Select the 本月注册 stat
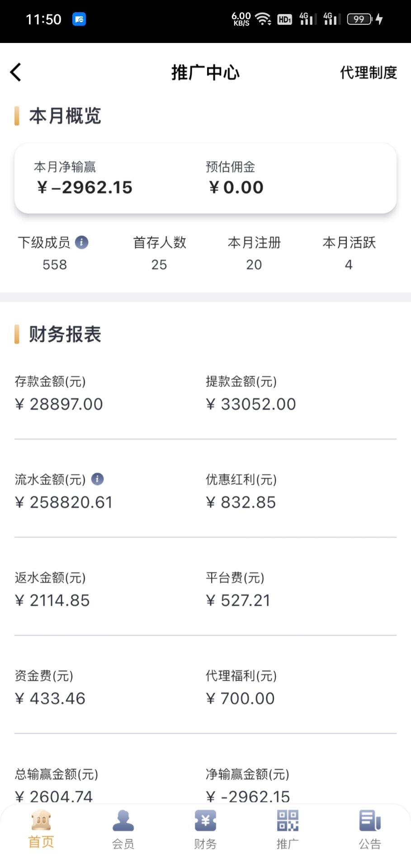 coord(254,253)
